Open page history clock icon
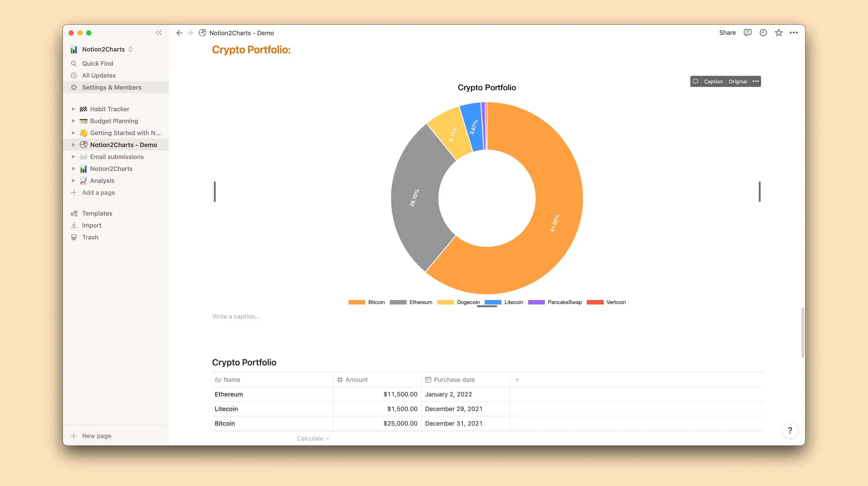 (x=763, y=33)
